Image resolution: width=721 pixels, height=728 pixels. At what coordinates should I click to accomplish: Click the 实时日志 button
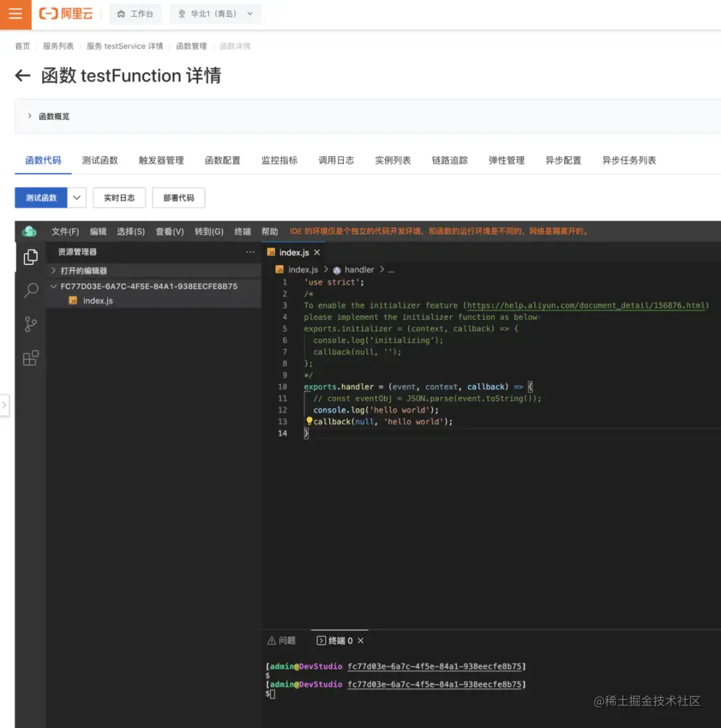coord(119,198)
